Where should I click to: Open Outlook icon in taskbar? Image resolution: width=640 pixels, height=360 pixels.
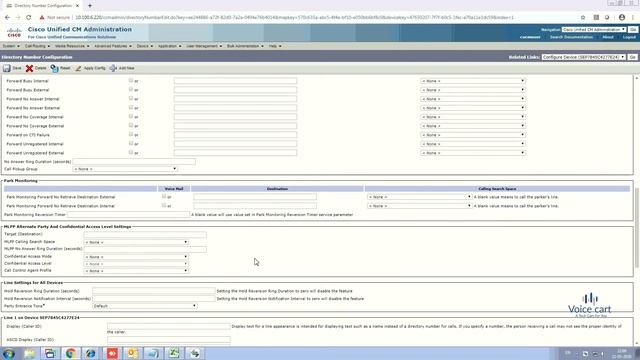tap(132, 353)
